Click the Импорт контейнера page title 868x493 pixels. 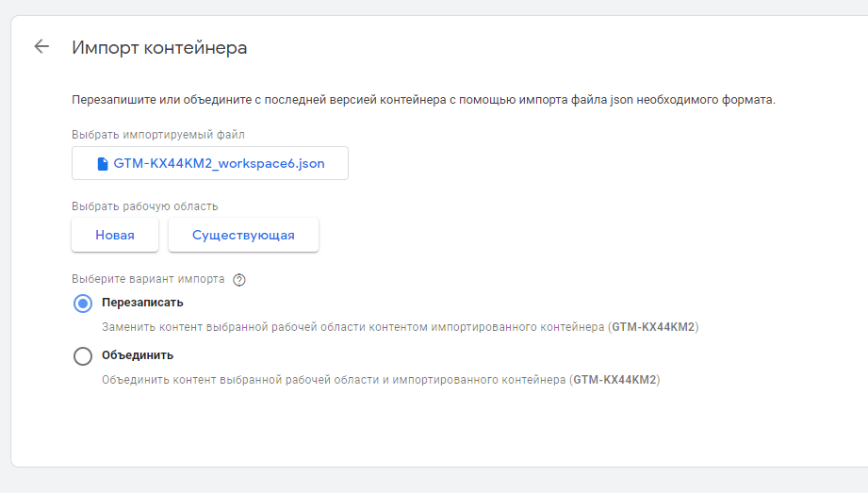tap(159, 47)
